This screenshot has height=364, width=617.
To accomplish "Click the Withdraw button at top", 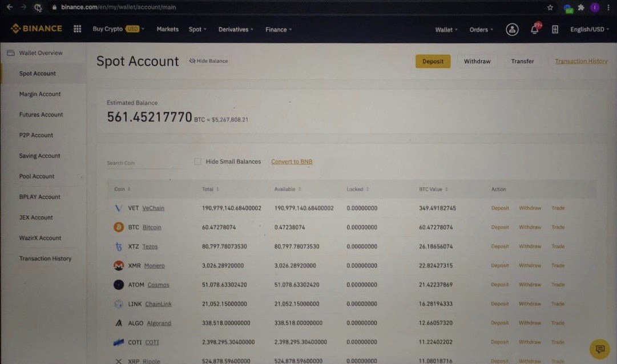I will pyautogui.click(x=477, y=61).
